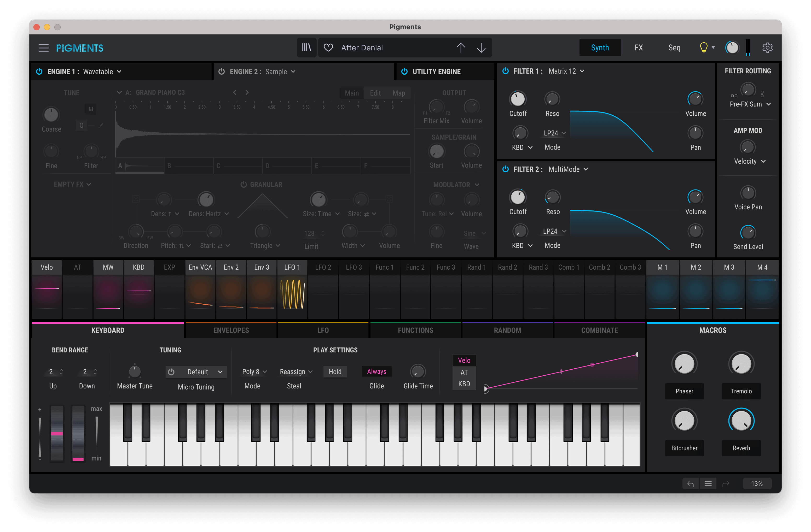Image resolution: width=811 pixels, height=532 pixels.
Task: Click the Filter 2 Cutoff knob
Action: (x=518, y=197)
